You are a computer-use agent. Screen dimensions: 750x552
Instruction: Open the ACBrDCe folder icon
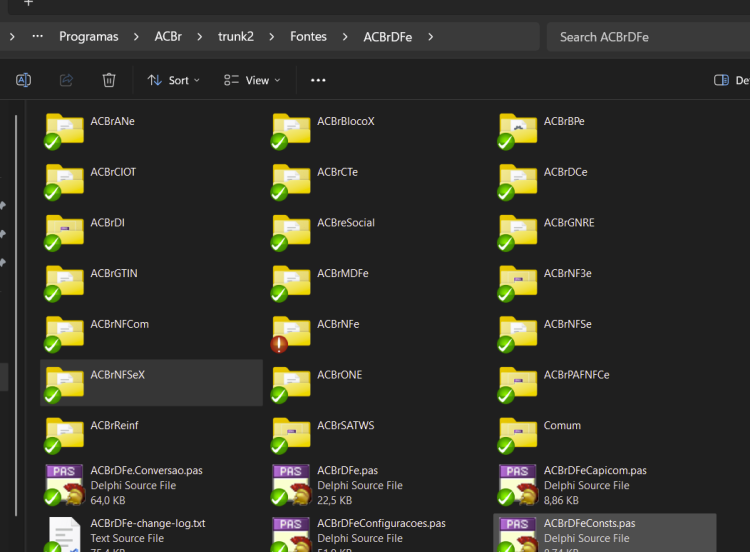click(x=517, y=181)
